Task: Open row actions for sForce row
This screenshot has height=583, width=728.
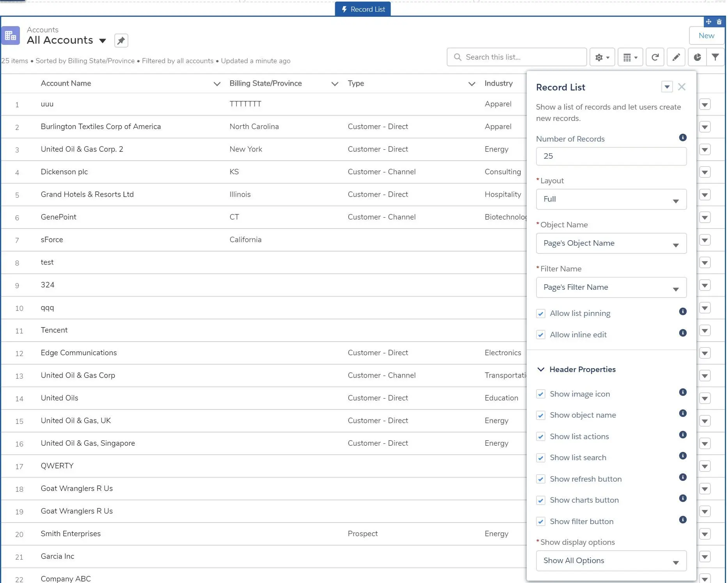Action: coord(705,240)
